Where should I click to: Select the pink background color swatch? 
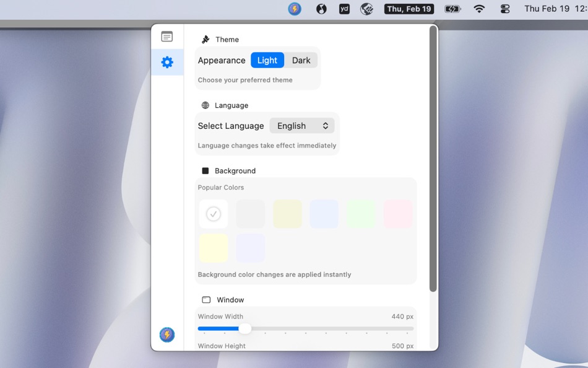tap(398, 214)
